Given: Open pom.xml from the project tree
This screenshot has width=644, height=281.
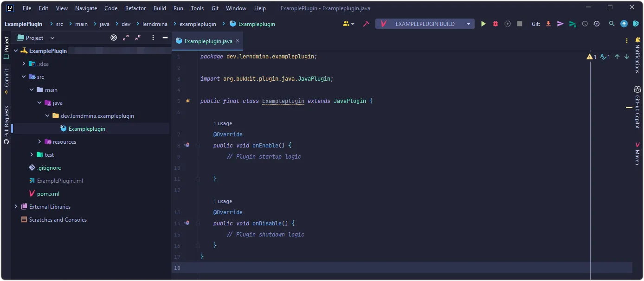Looking at the screenshot, I should tap(48, 194).
